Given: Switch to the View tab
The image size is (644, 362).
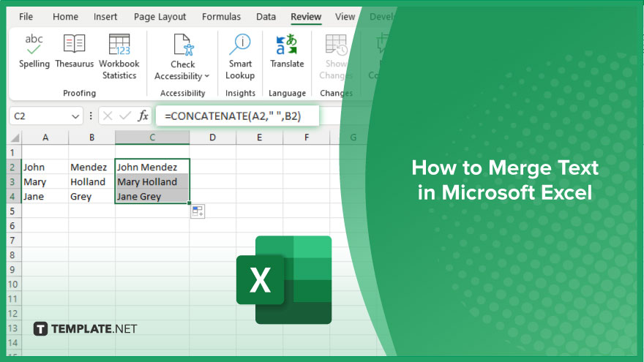Looking at the screenshot, I should [345, 17].
